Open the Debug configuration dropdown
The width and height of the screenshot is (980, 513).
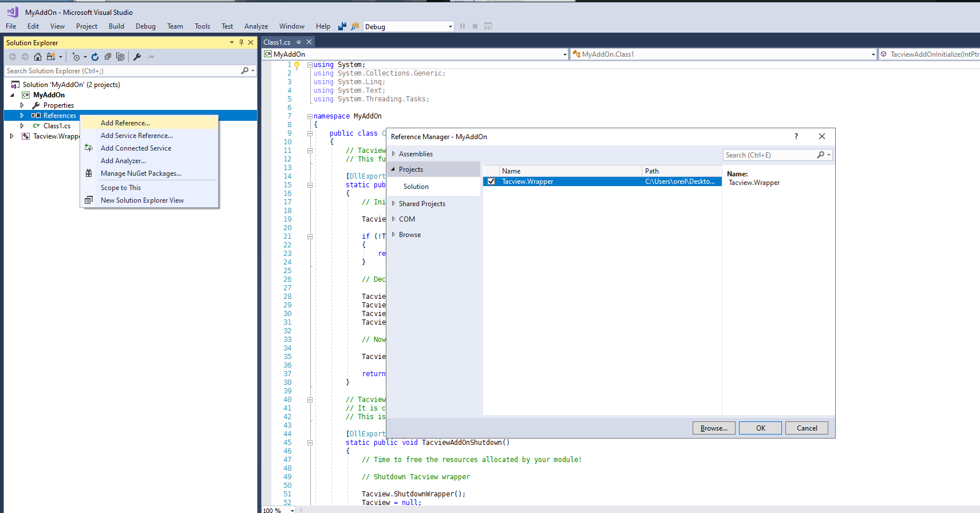[x=450, y=26]
